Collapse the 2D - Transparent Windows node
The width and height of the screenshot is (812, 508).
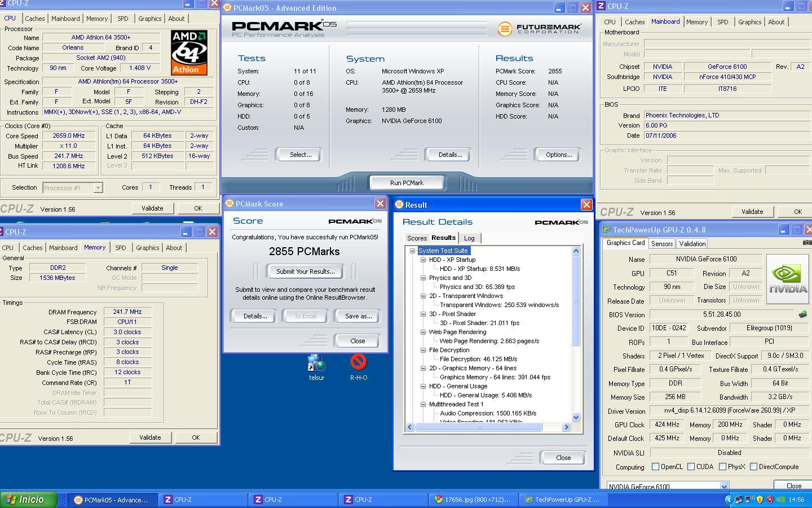coord(423,296)
